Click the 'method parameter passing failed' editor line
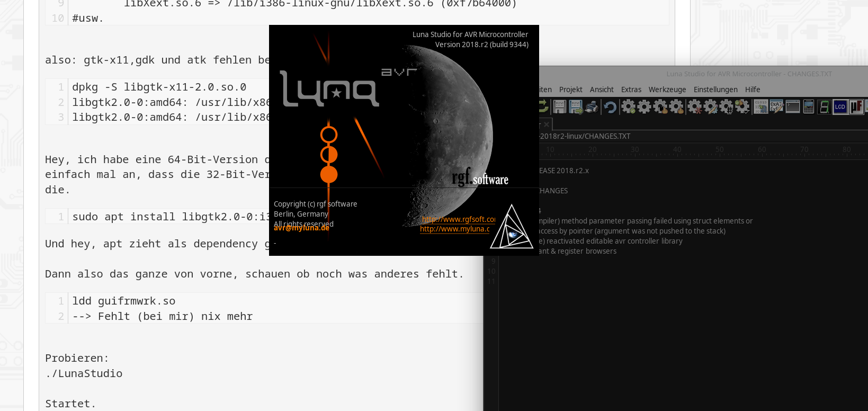Viewport: 868px width, 411px height. (x=646, y=221)
